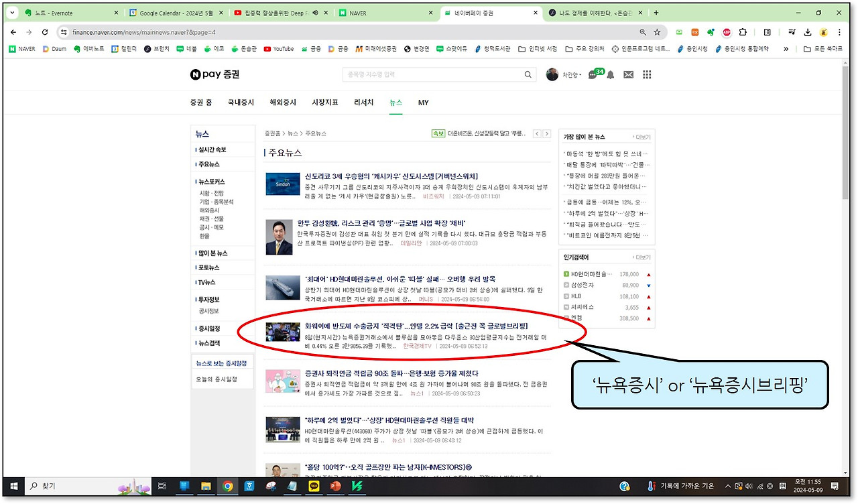
Task: Open the Chrome extensions puzzle icon
Action: tap(743, 31)
